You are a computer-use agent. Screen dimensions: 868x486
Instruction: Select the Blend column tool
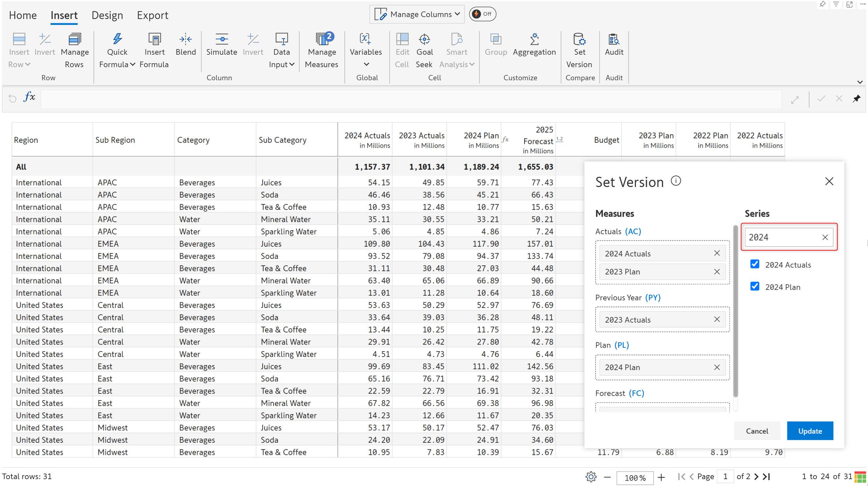[185, 39]
